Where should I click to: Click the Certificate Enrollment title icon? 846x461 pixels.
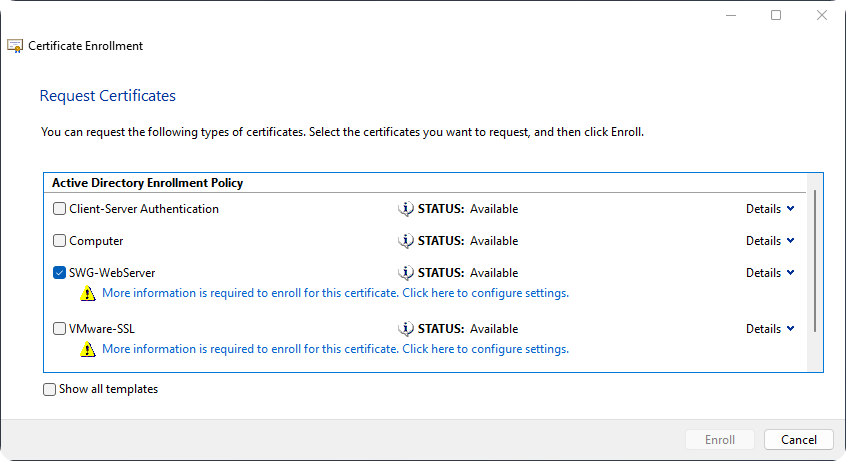[x=15, y=46]
